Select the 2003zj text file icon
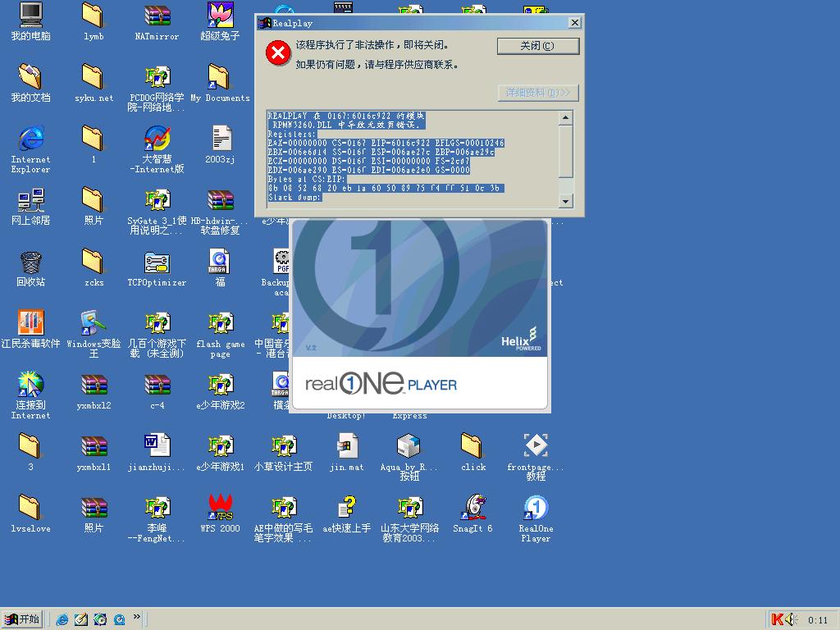The height and width of the screenshot is (630, 840). pos(221,138)
